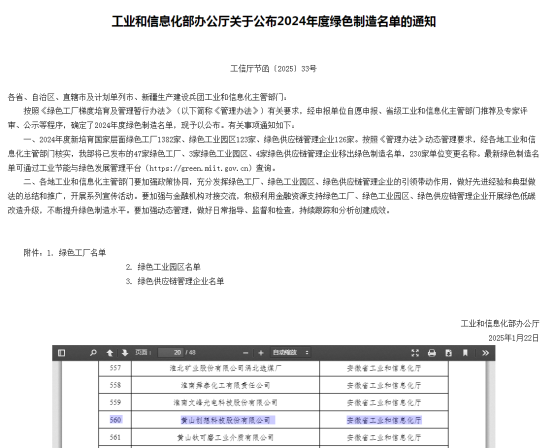Zoom in on the PDF document
The height and width of the screenshot is (448, 554).
pos(261,353)
